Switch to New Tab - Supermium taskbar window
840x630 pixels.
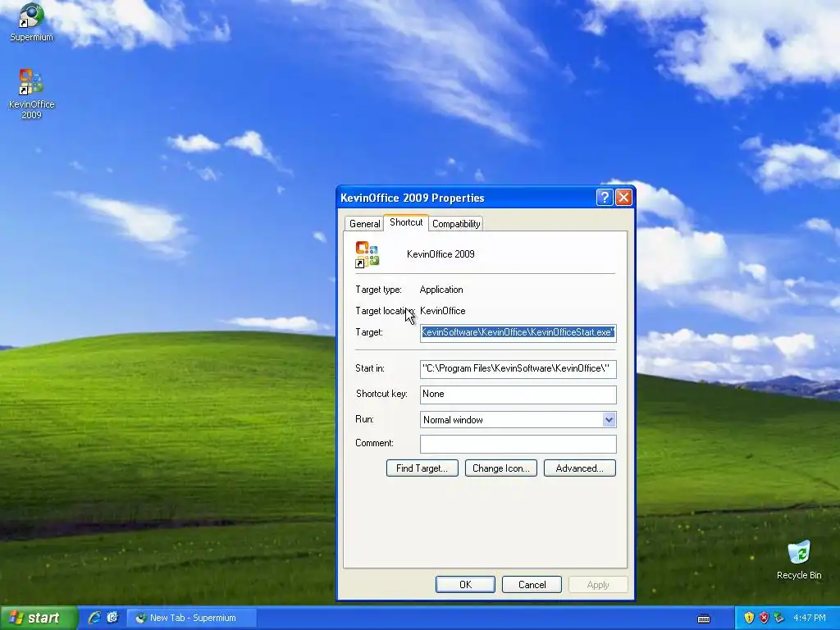(192, 618)
